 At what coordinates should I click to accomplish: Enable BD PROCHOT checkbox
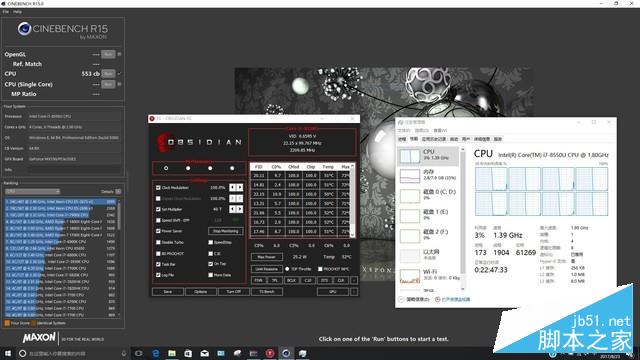pos(158,253)
